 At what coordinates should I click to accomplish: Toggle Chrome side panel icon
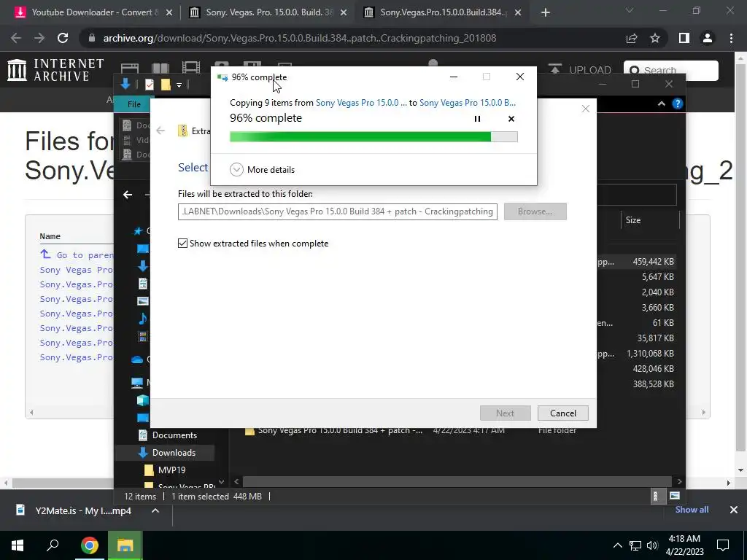684,38
